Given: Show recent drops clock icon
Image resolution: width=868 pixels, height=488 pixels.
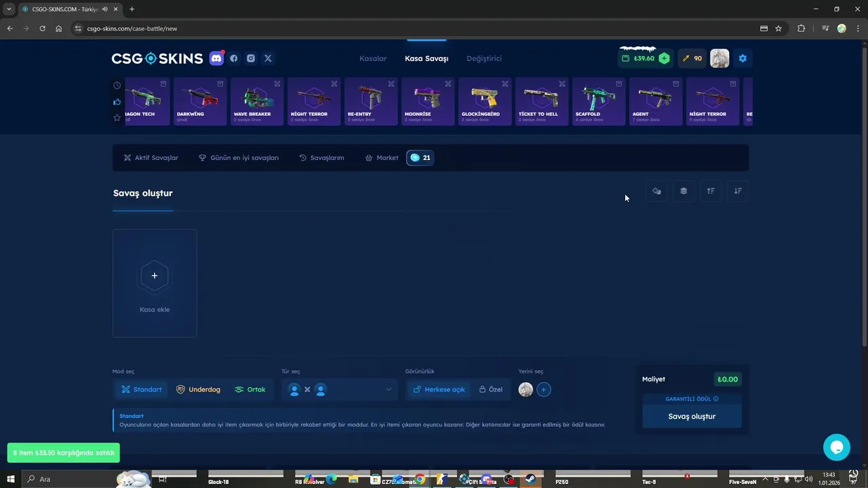Looking at the screenshot, I should coord(117,85).
